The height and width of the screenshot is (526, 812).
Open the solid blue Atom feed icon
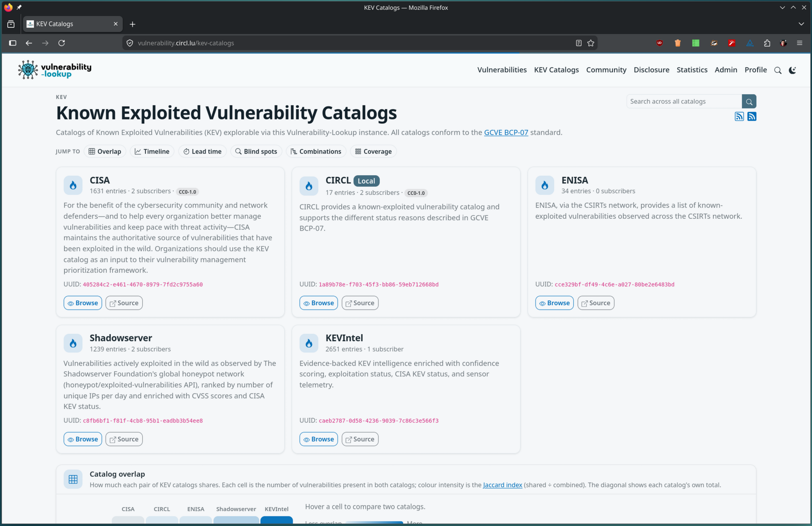[x=751, y=117]
